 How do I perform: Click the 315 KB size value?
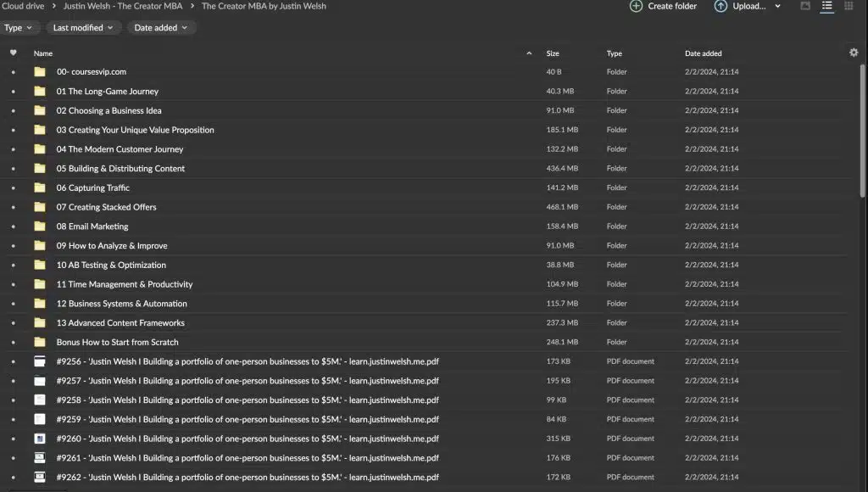click(558, 439)
